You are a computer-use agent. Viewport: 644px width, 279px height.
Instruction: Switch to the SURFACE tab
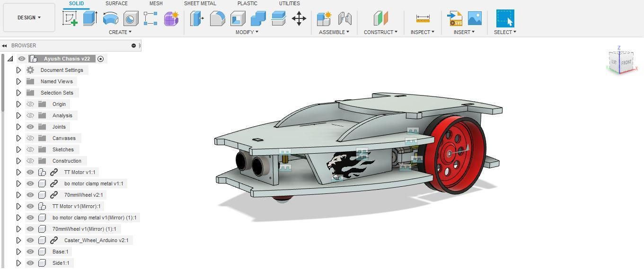(116, 3)
